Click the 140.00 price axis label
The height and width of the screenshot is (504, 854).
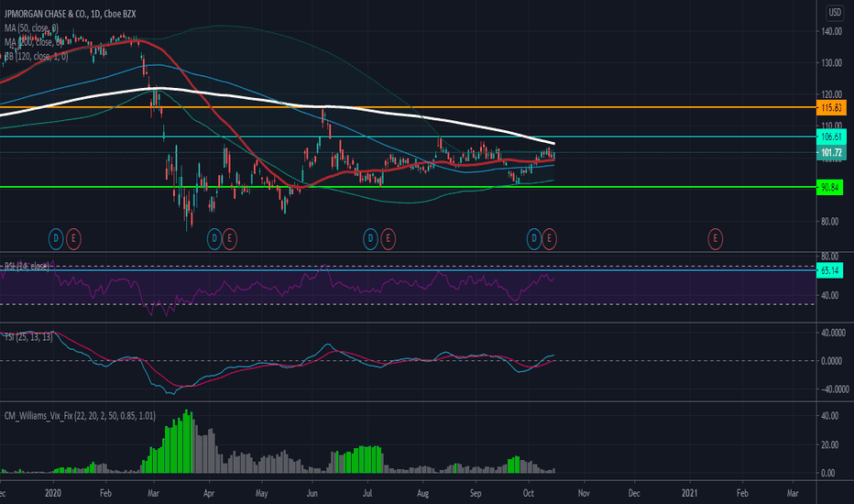pyautogui.click(x=832, y=31)
